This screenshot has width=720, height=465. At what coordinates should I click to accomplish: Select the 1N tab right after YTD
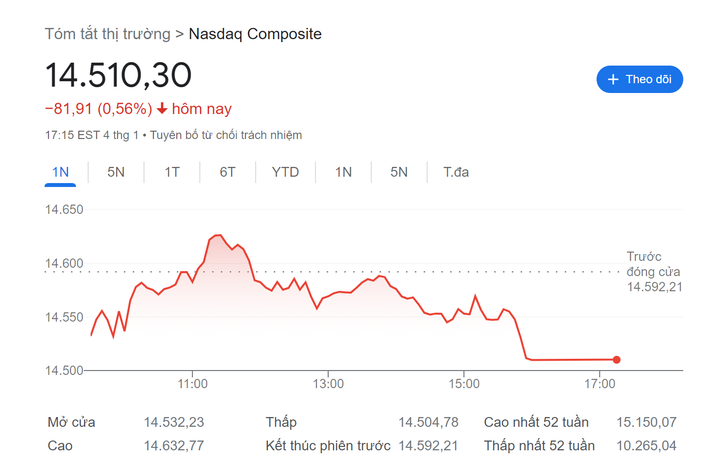[343, 172]
